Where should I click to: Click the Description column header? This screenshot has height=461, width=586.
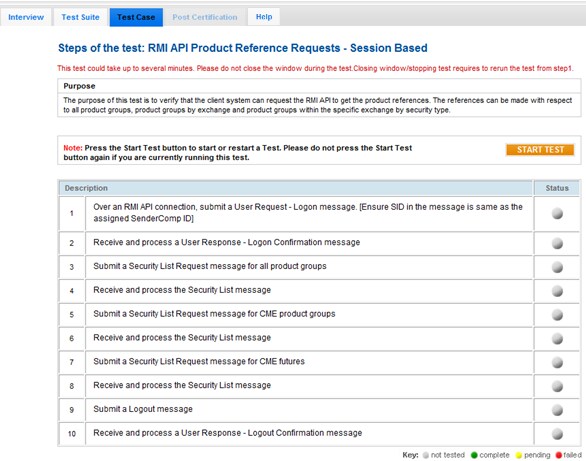(295, 188)
